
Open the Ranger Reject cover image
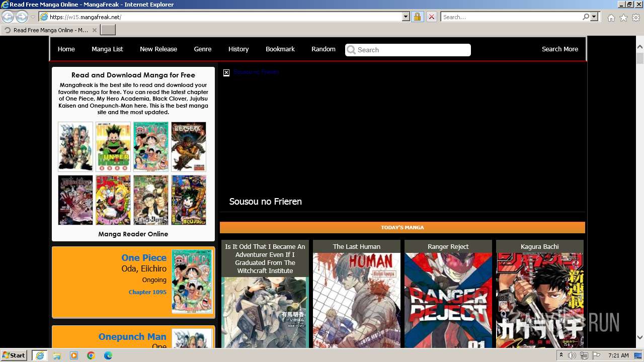[448, 301]
